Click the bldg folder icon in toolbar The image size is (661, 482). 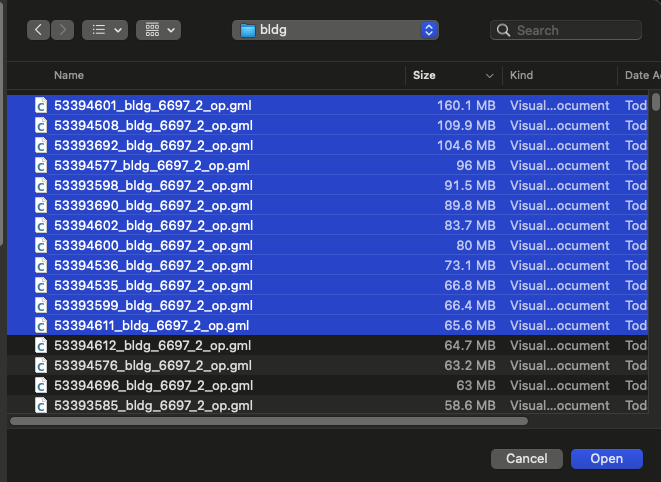247,30
